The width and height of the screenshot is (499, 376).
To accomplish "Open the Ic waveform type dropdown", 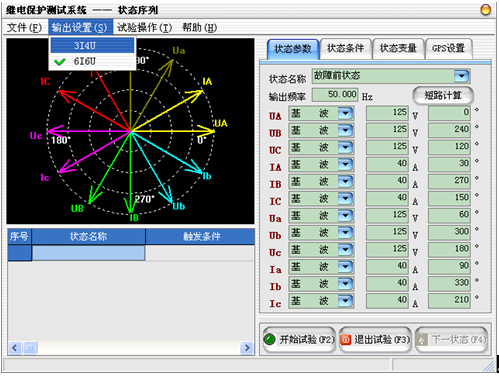I will (x=345, y=301).
